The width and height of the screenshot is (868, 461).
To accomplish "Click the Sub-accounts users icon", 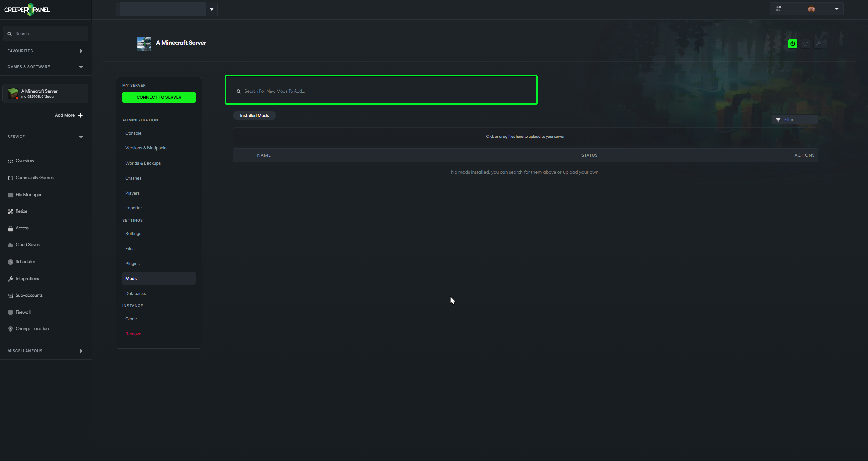I will [x=11, y=296].
